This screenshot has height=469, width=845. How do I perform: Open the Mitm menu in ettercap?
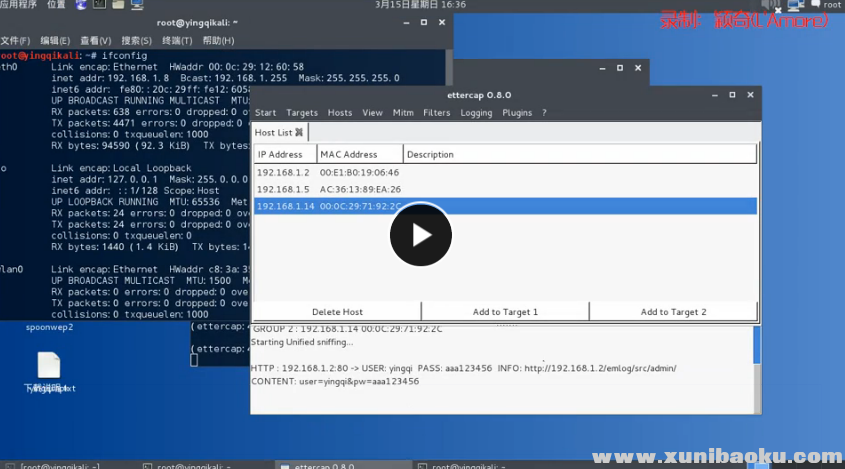(x=403, y=113)
